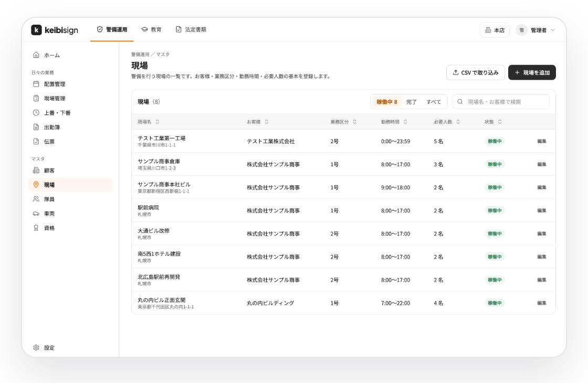588x383 pixels.
Task: Edit the 駅前病院 row
Action: click(541, 210)
